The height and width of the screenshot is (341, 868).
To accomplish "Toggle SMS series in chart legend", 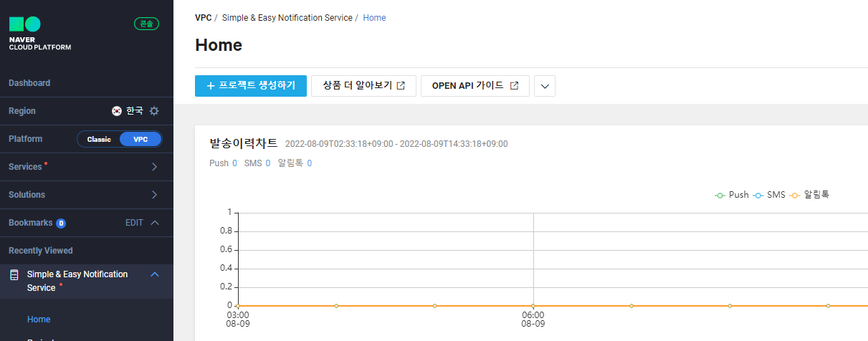I will point(770,195).
